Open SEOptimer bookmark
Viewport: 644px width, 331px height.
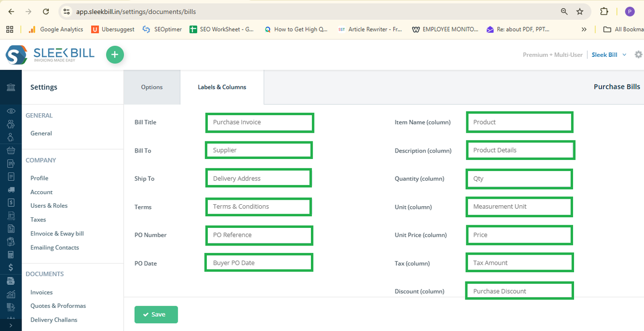tap(162, 29)
